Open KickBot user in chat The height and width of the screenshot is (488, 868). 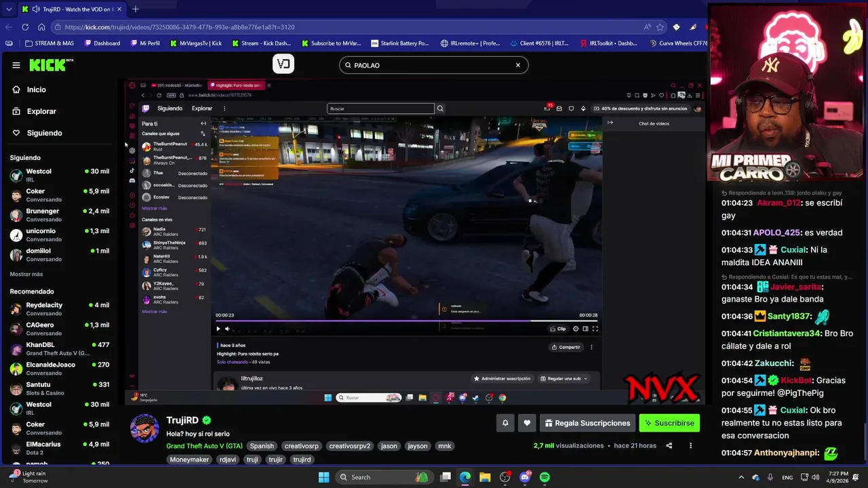(x=795, y=380)
